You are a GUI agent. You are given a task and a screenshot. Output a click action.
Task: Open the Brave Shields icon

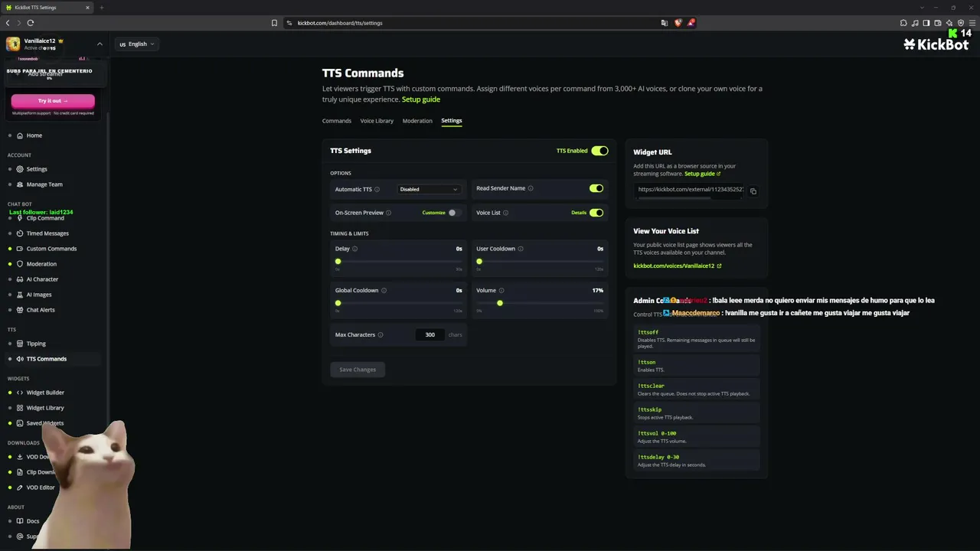pyautogui.click(x=678, y=23)
